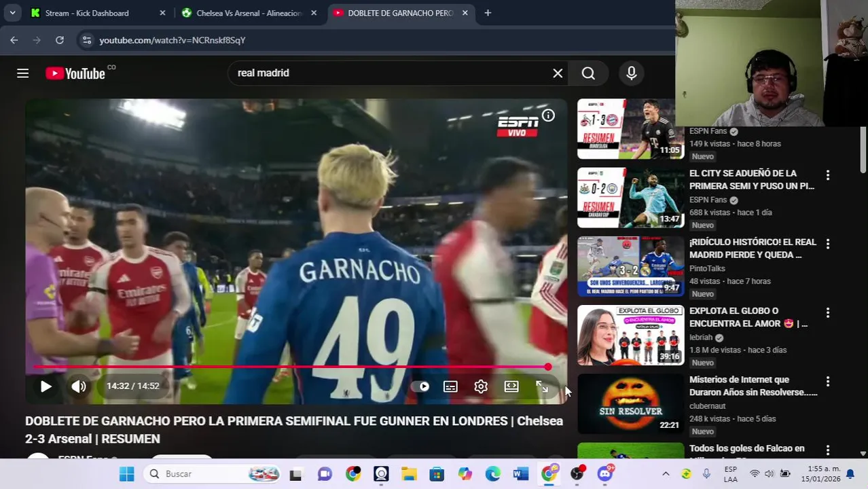
Task: Enter fullscreen mode
Action: click(x=542, y=386)
